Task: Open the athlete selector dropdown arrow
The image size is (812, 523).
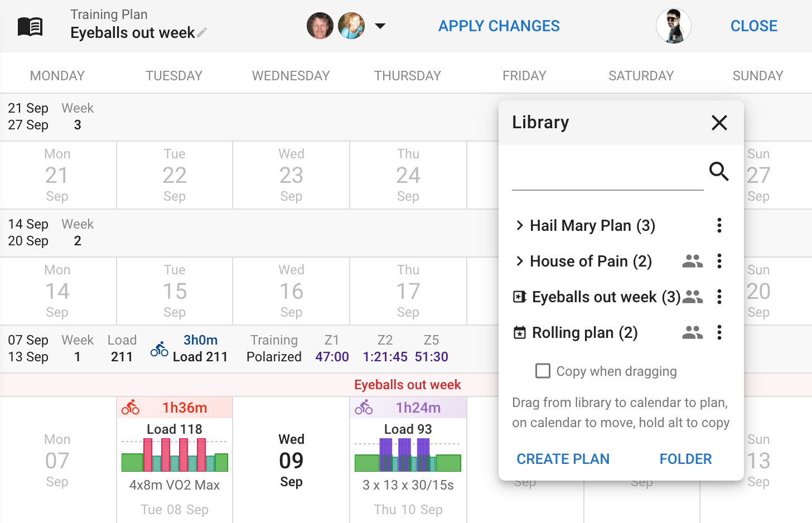Action: pyautogui.click(x=381, y=26)
